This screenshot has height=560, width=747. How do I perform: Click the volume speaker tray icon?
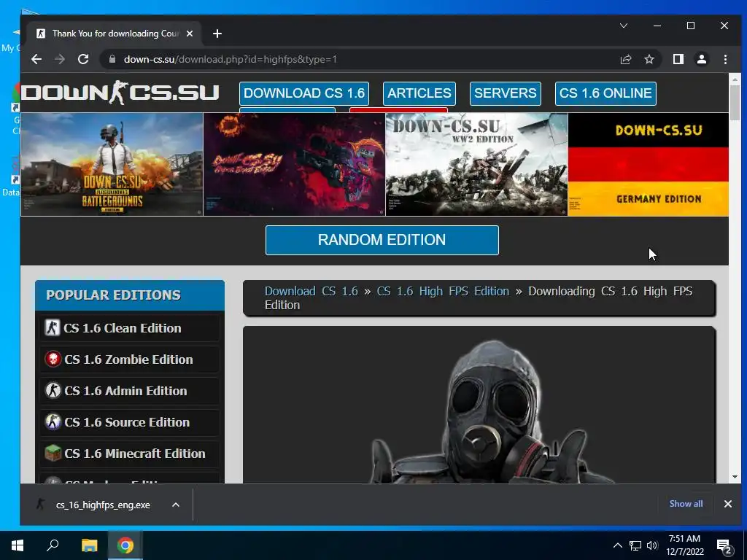coord(652,545)
